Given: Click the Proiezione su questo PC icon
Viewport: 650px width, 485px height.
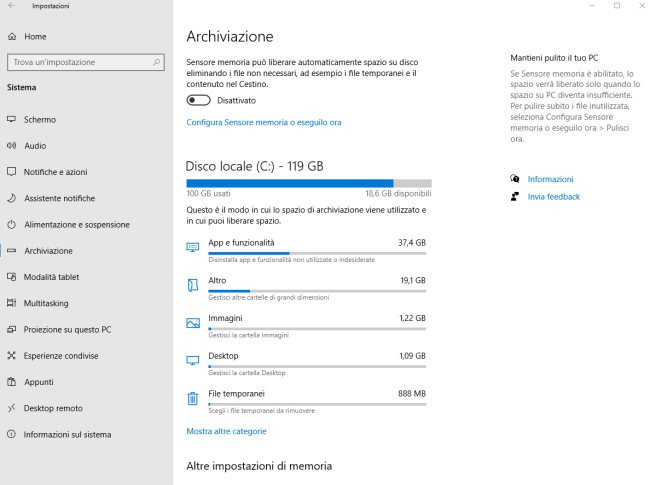Looking at the screenshot, I should (12, 329).
